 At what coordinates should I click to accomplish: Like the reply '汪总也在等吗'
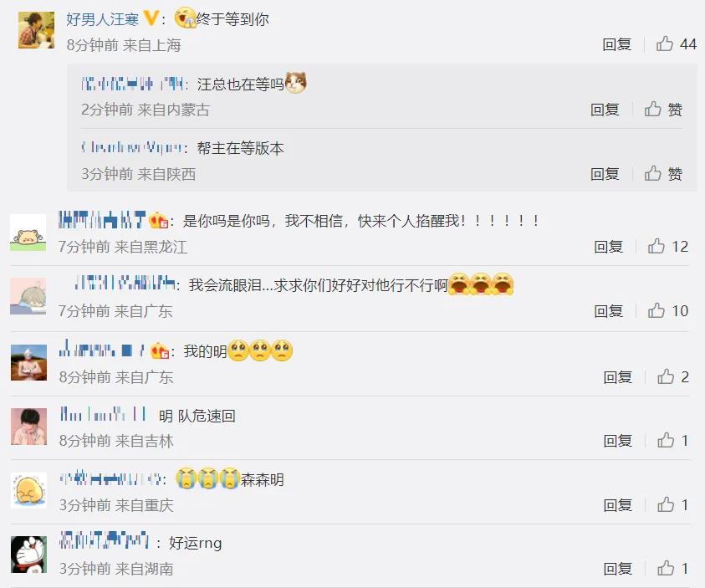(664, 110)
